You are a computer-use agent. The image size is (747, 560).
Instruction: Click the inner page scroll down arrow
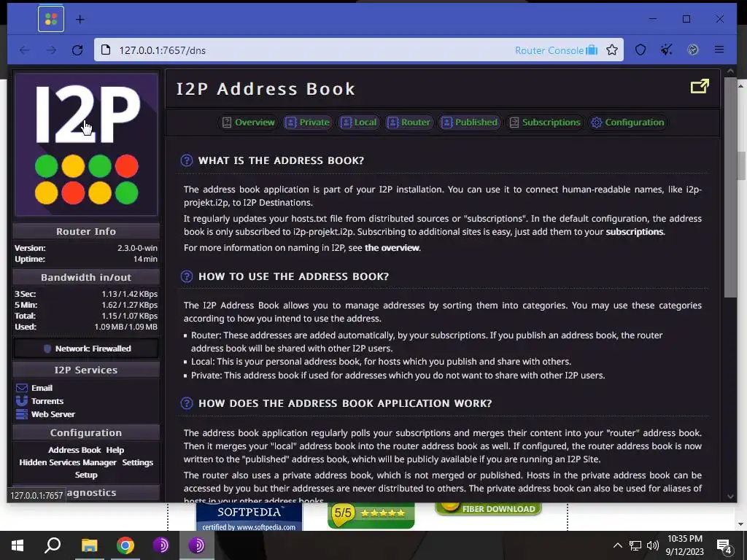(730, 496)
